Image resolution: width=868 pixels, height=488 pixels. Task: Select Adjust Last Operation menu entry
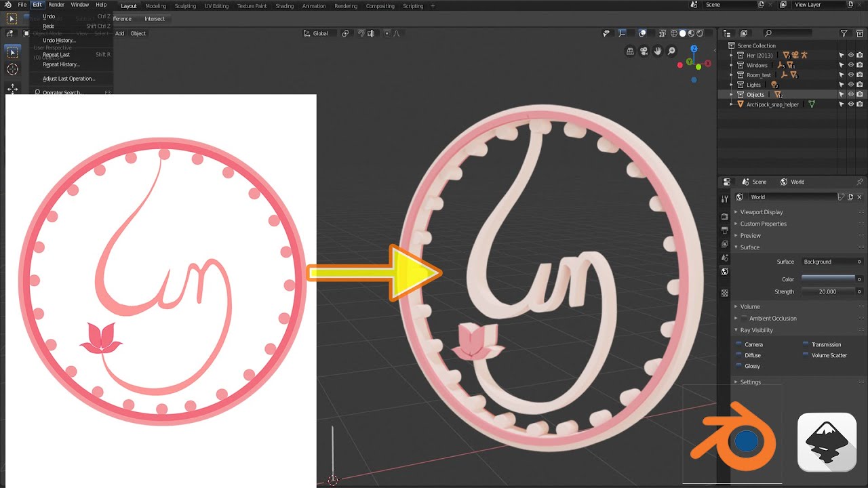tap(69, 79)
